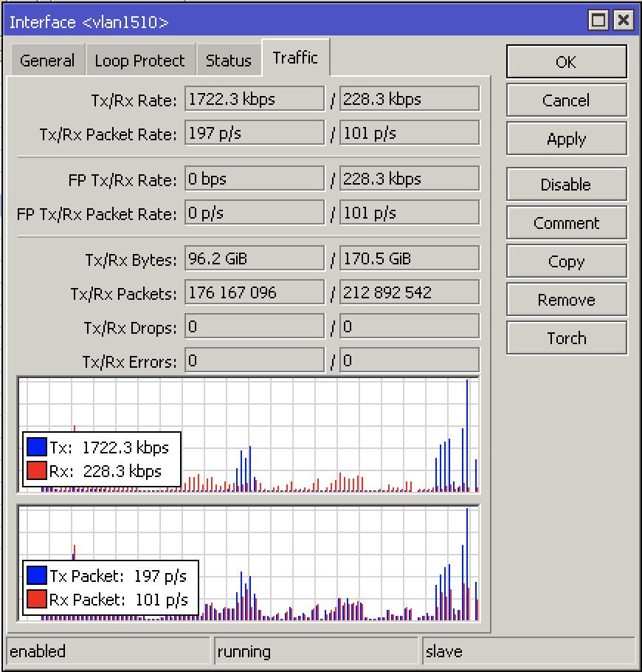Click the Tx/Rx Packets label
The width and height of the screenshot is (642, 672).
point(123,294)
